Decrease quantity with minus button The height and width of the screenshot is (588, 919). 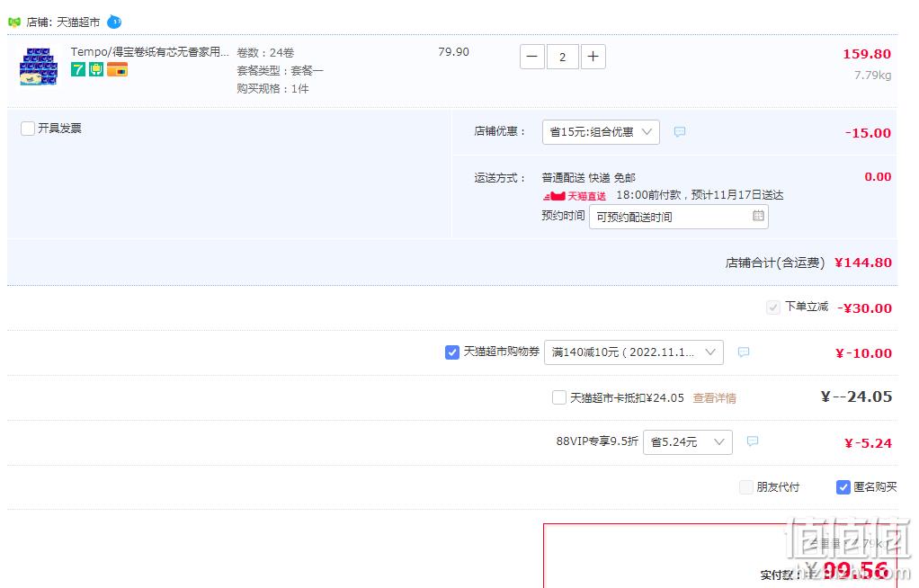[x=532, y=57]
